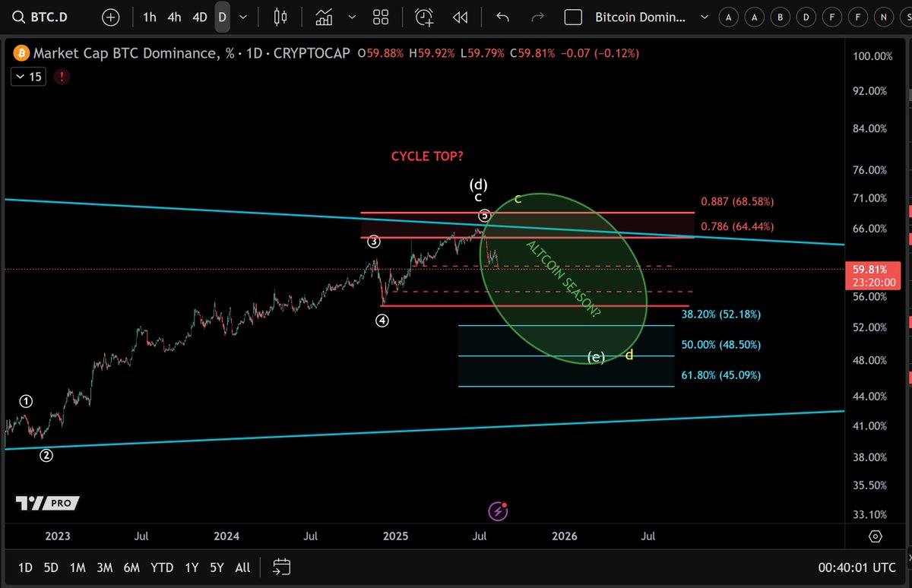Open the Go to date calendar icon
The width and height of the screenshot is (912, 588).
pos(282,567)
